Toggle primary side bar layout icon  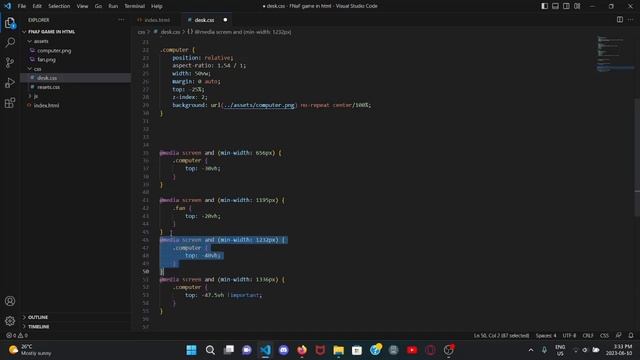tap(544, 6)
